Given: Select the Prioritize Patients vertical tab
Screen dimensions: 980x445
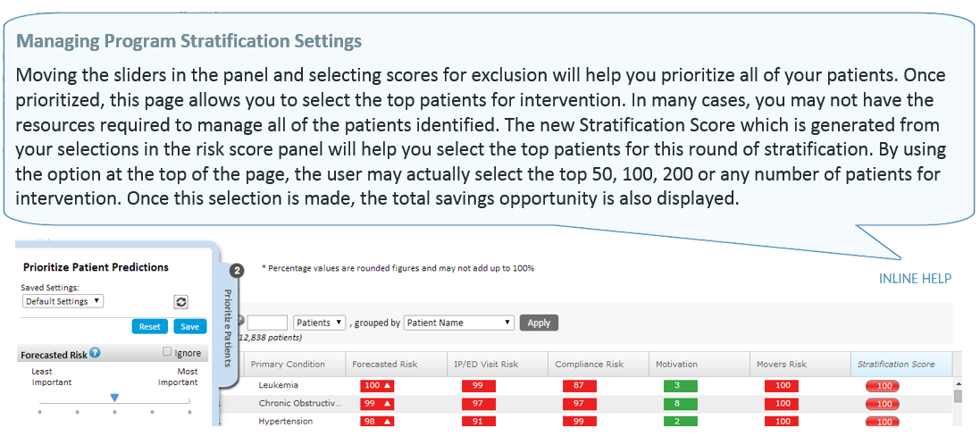Looking at the screenshot, I should [x=227, y=328].
